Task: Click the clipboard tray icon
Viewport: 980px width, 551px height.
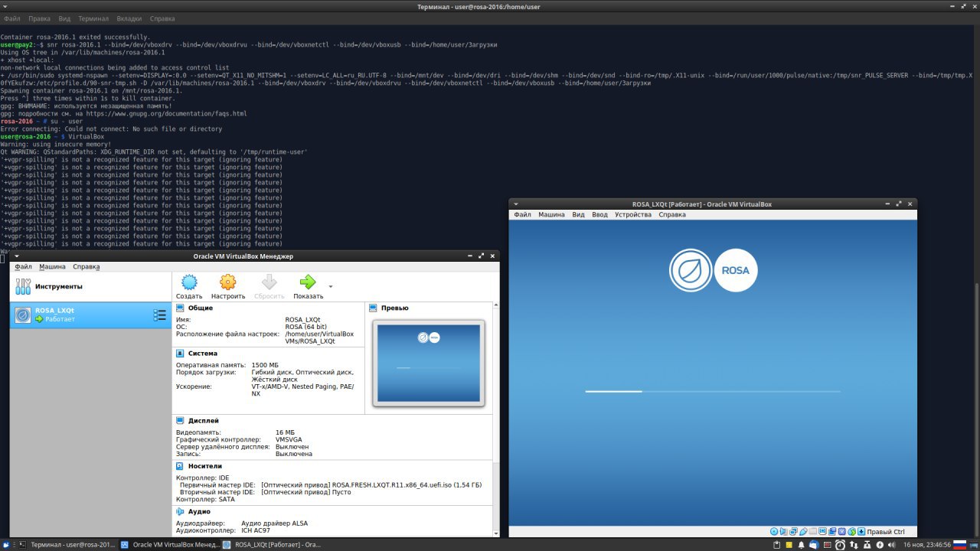Action: 776,545
